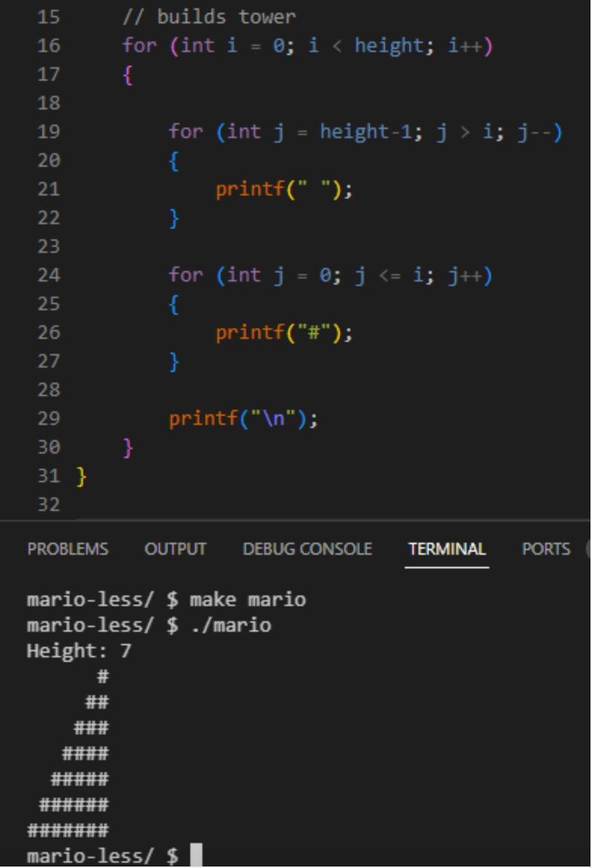Click 'j <= i' condition on line 24

pyautogui.click(x=389, y=275)
